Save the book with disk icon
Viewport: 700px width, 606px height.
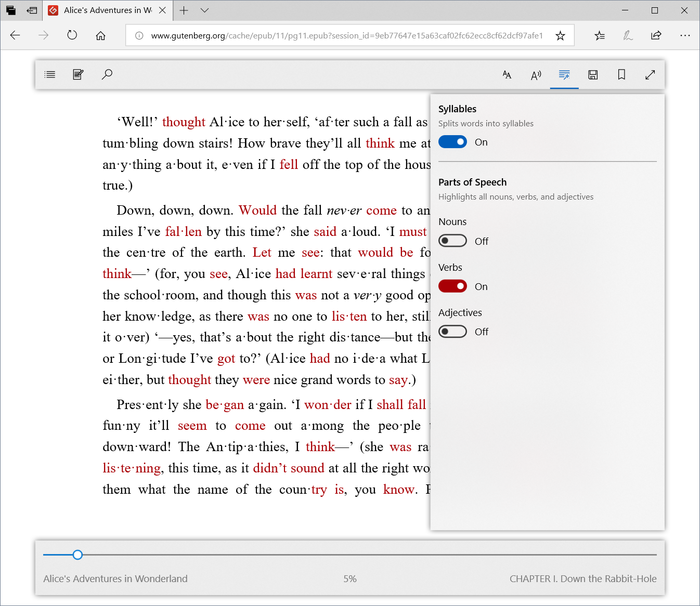pos(593,75)
